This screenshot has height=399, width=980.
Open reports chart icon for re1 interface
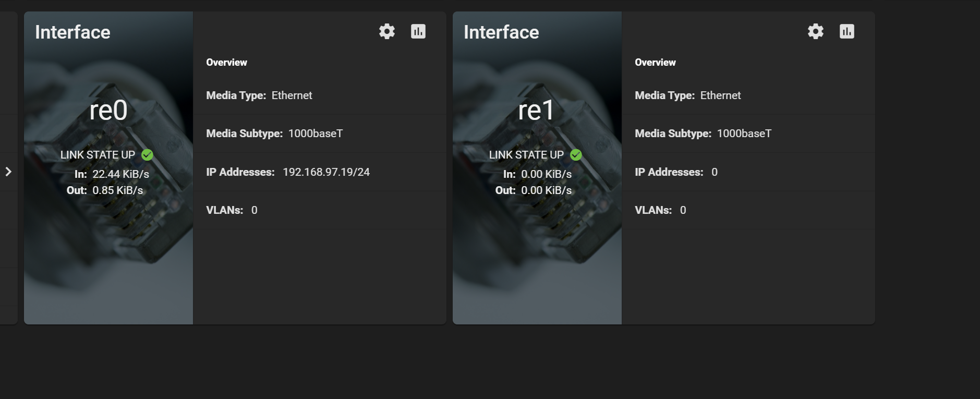pyautogui.click(x=847, y=31)
